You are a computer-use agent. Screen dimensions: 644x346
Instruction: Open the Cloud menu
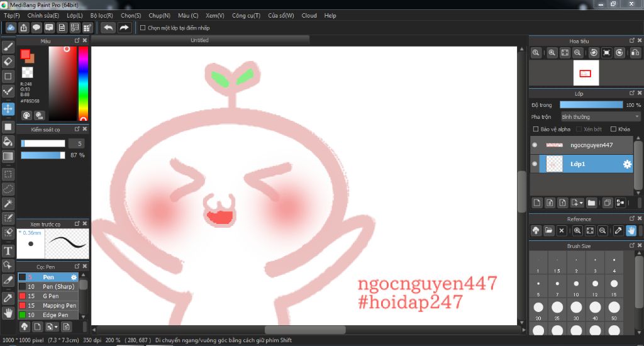[309, 15]
